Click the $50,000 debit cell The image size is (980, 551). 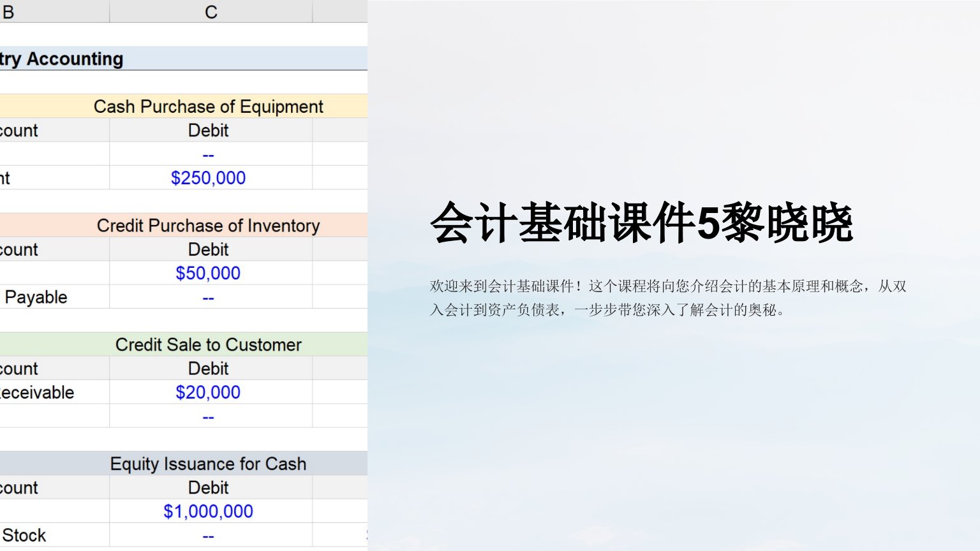pyautogui.click(x=211, y=273)
